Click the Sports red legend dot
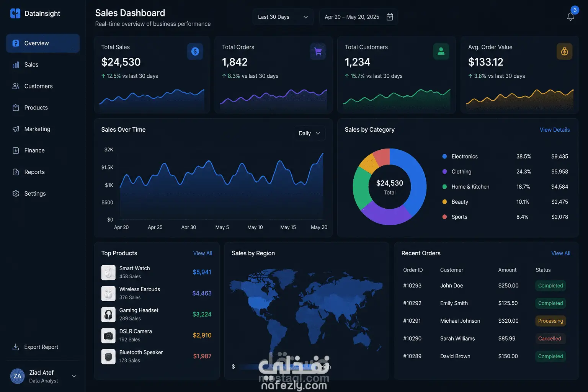Image resolution: width=588 pixels, height=392 pixels. point(444,217)
